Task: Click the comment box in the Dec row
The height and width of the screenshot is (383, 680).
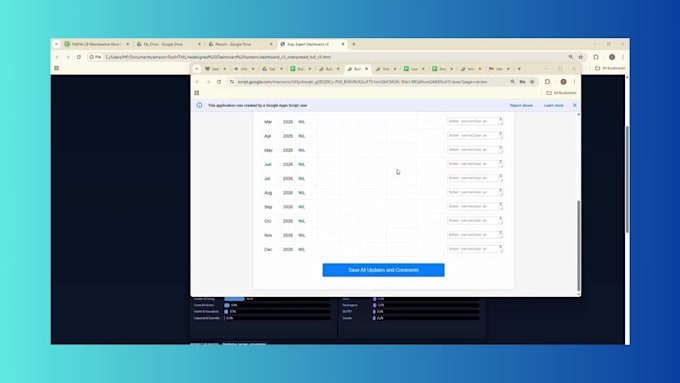Action: click(474, 249)
